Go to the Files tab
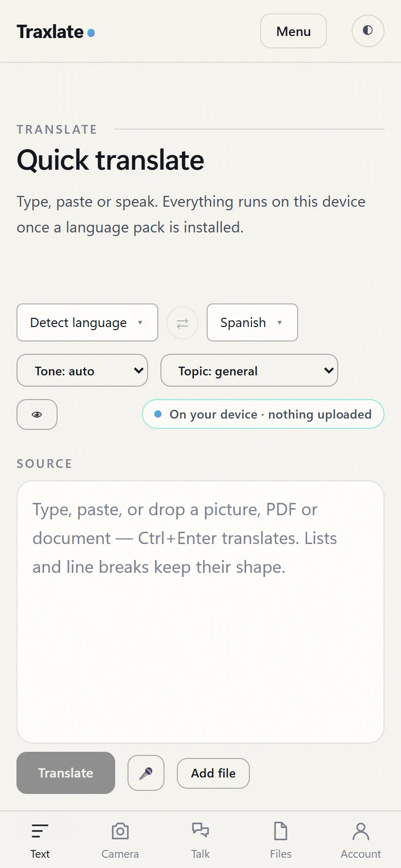The height and width of the screenshot is (868, 401). (281, 840)
